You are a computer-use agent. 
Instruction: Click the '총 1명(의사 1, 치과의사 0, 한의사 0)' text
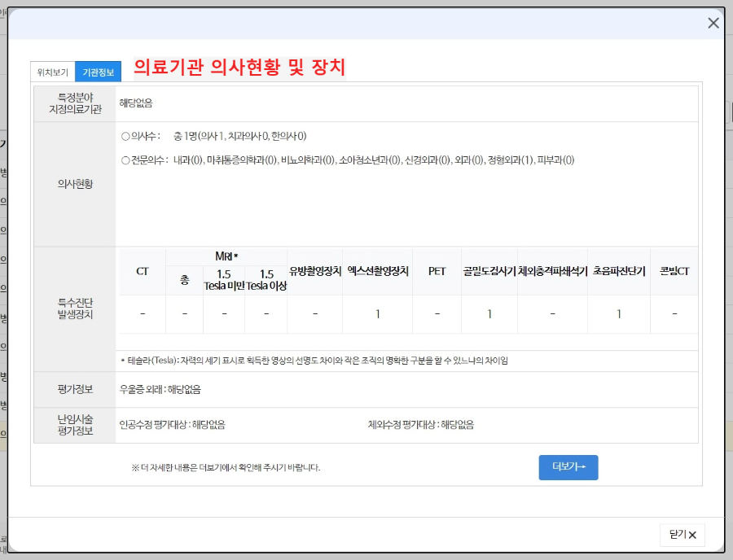click(x=239, y=137)
